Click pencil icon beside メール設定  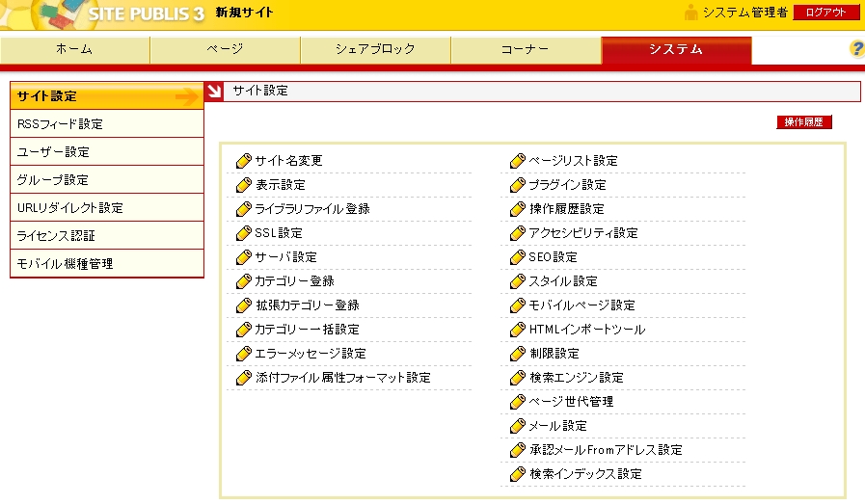point(518,426)
